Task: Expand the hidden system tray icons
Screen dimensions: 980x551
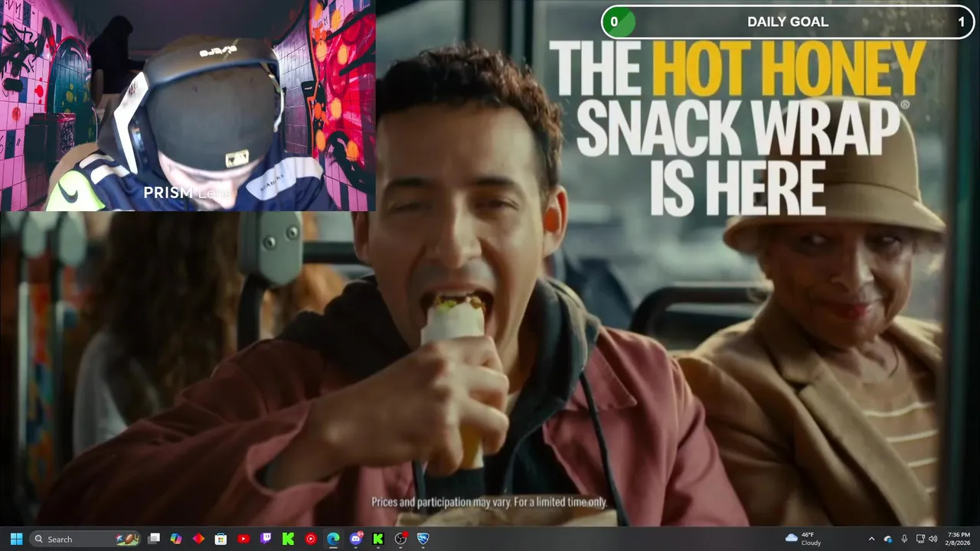Action: tap(871, 539)
